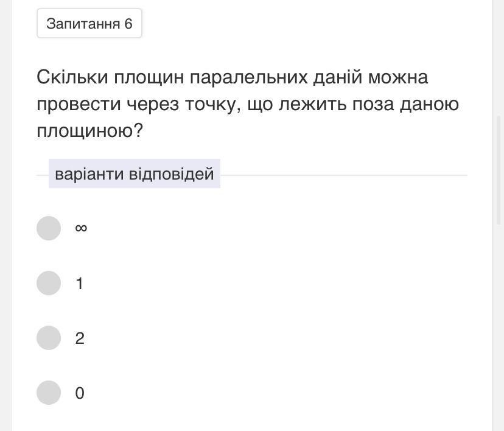Click the ∞ symbol answer label
504x431 pixels.
tap(80, 228)
